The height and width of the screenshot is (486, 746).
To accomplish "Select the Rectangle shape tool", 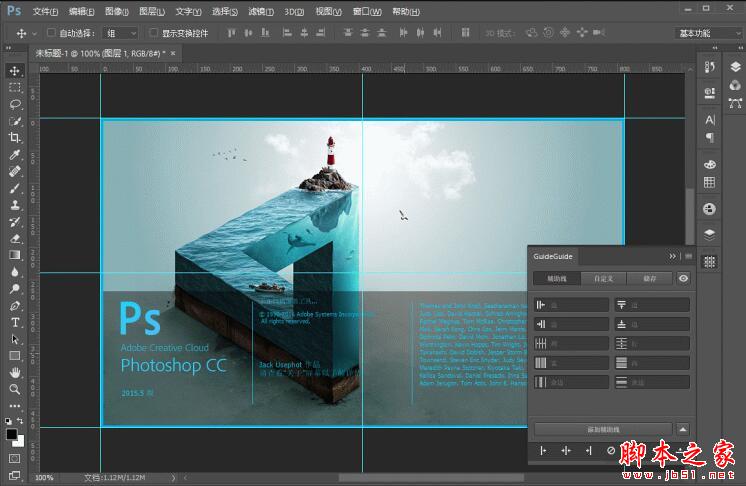I will coord(15,356).
